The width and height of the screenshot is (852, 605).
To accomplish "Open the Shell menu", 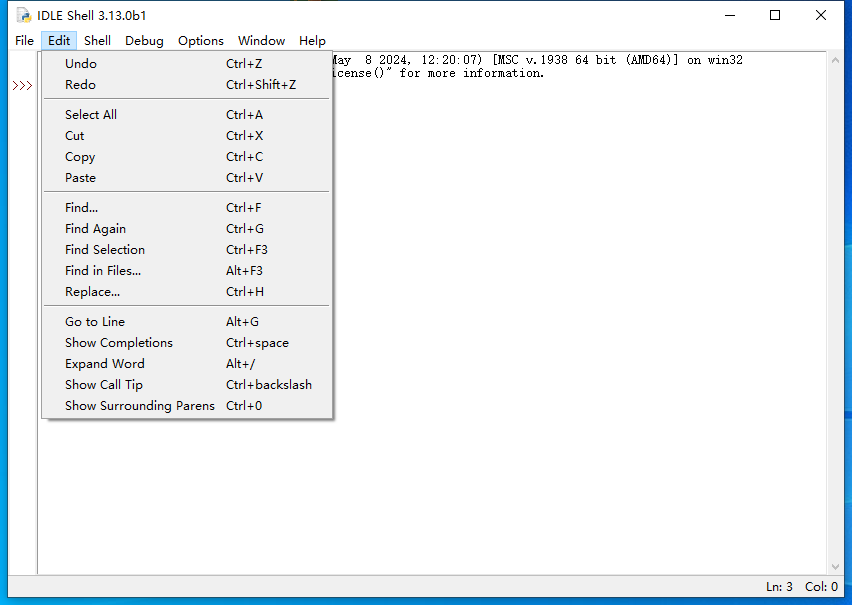I will 97,41.
